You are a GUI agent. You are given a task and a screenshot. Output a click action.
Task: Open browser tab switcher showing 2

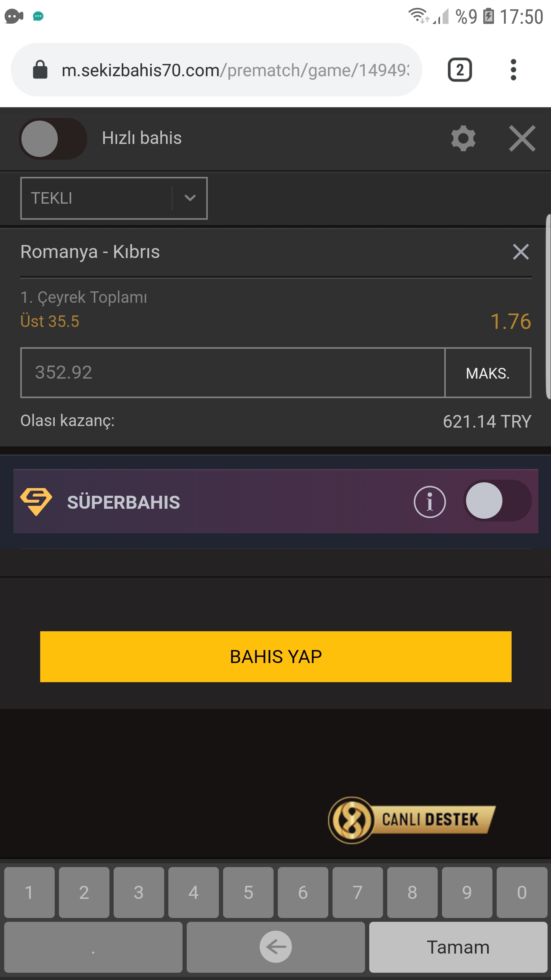point(460,70)
